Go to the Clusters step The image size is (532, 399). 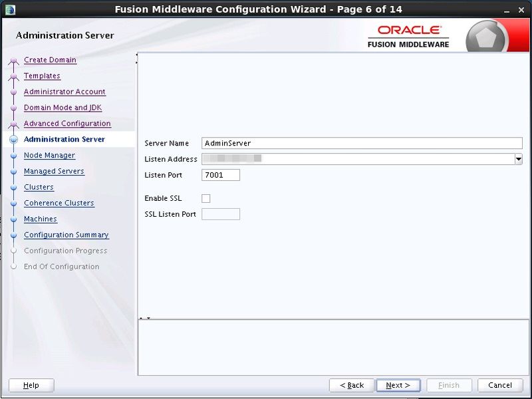click(39, 187)
